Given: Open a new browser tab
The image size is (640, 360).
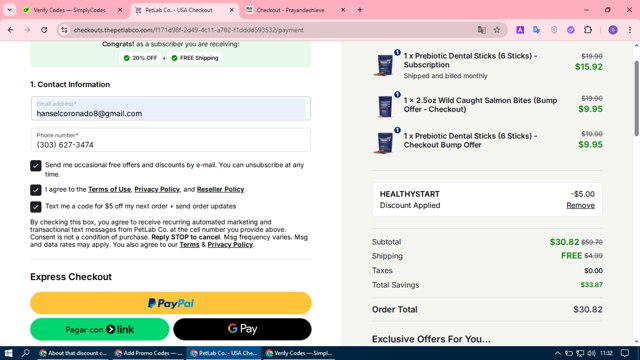Looking at the screenshot, I should [x=360, y=10].
